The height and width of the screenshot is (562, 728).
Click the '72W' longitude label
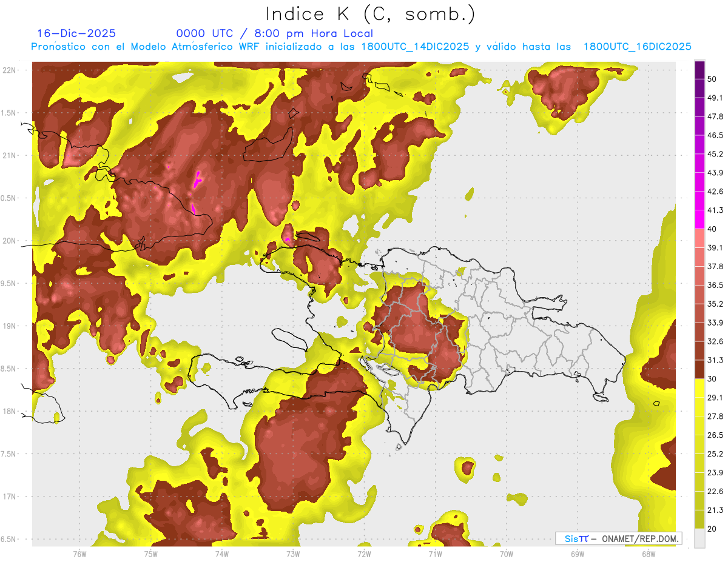tap(364, 554)
